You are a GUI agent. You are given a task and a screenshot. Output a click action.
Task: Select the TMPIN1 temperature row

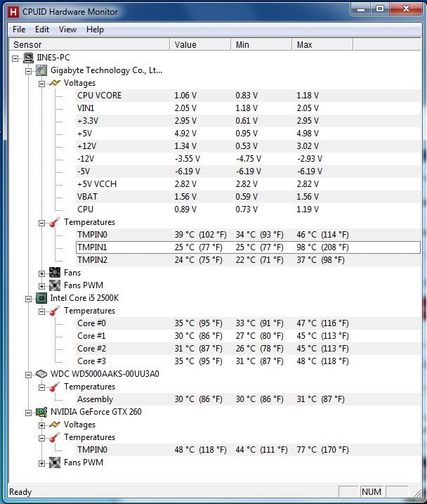(249, 247)
